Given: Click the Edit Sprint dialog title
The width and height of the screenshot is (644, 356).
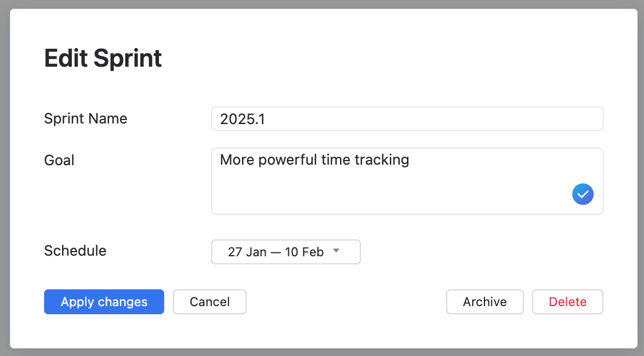Looking at the screenshot, I should click(x=103, y=58).
